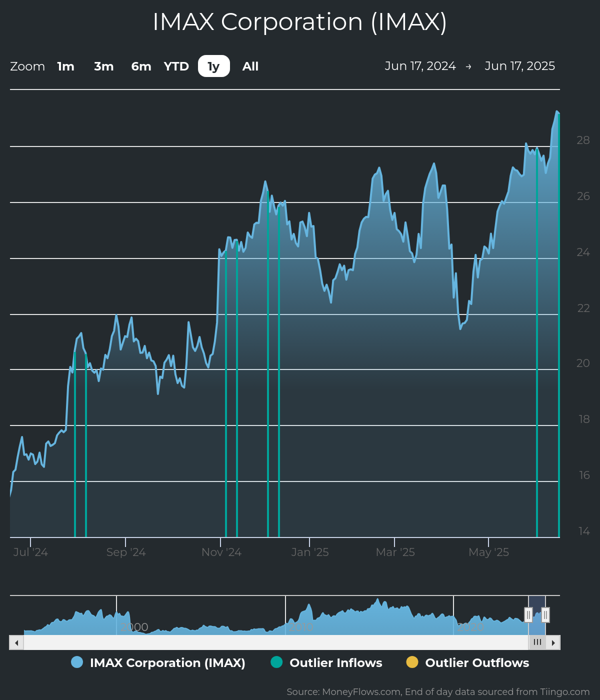Screen dimensions: 600x700
Task: Click navigator scrollbar left arrow
Action: pos(16,642)
